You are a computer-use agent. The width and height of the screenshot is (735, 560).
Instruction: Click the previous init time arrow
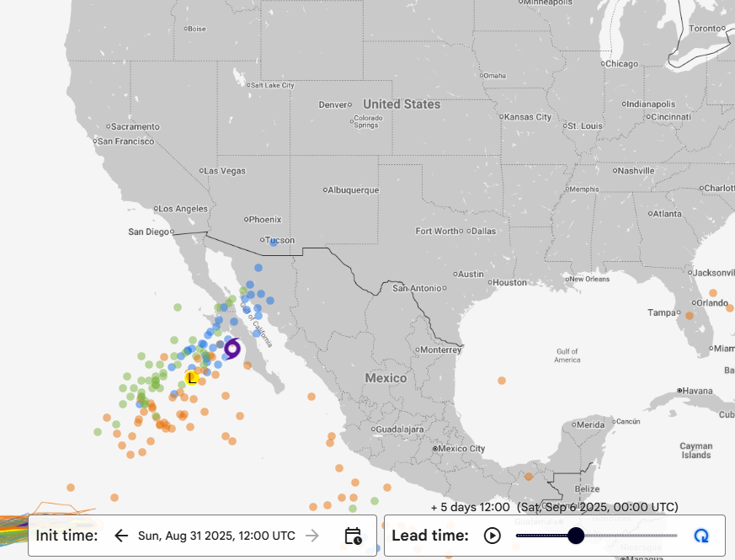tap(122, 536)
